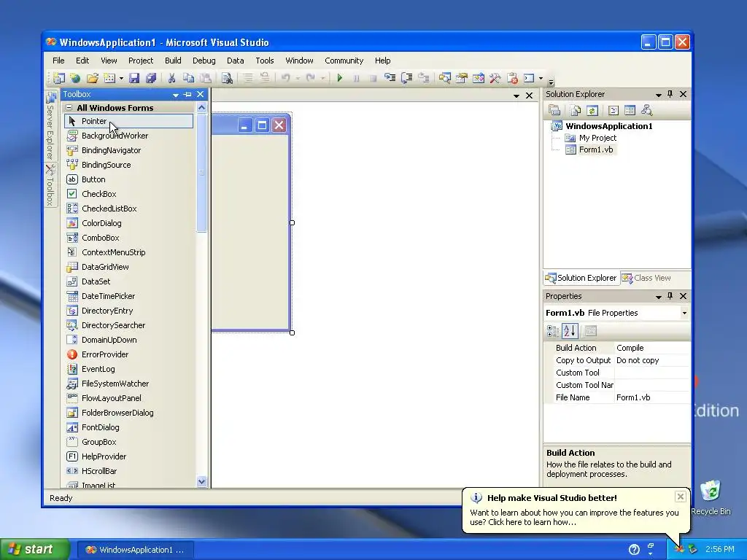This screenshot has width=747, height=560.
Task: Click the Step Over toolbar icon
Action: pyautogui.click(x=406, y=77)
